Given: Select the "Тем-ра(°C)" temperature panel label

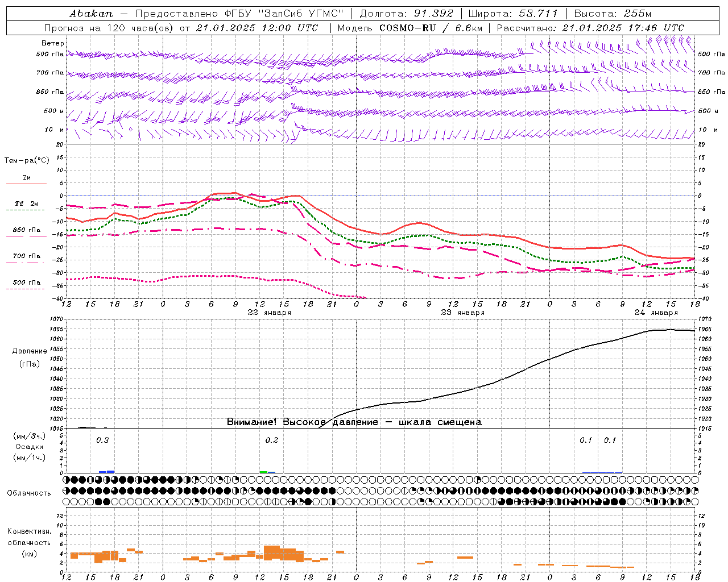Looking at the screenshot, I should tap(27, 161).
